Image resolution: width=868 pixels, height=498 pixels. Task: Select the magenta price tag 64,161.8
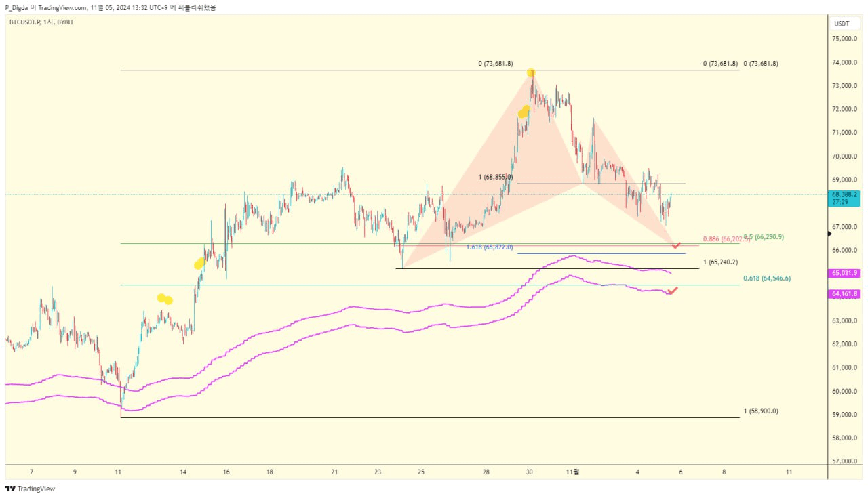tap(845, 294)
